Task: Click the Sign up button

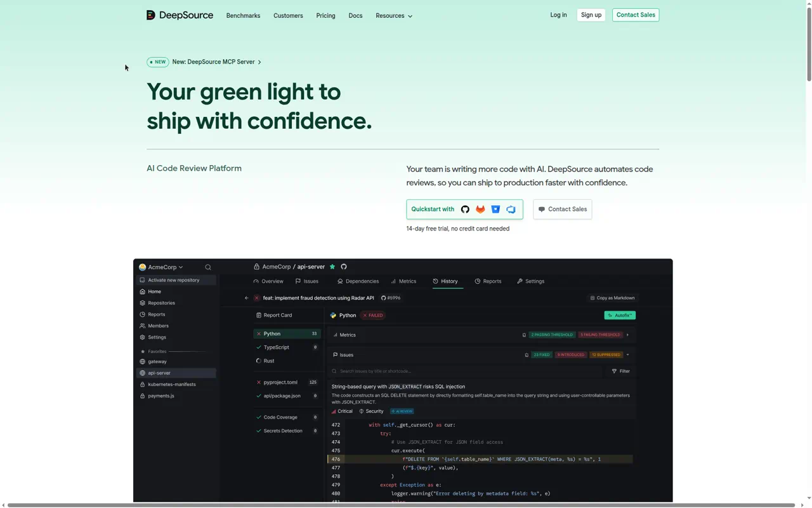Action: [x=591, y=15]
